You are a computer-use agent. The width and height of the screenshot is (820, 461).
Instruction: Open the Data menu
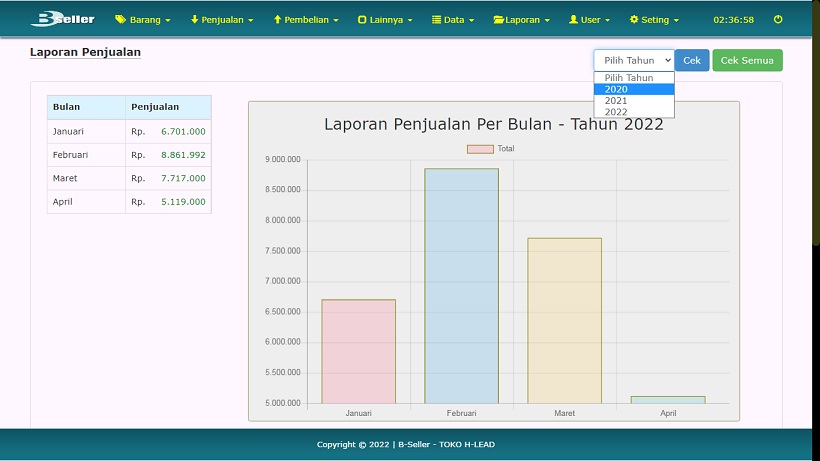click(x=453, y=20)
